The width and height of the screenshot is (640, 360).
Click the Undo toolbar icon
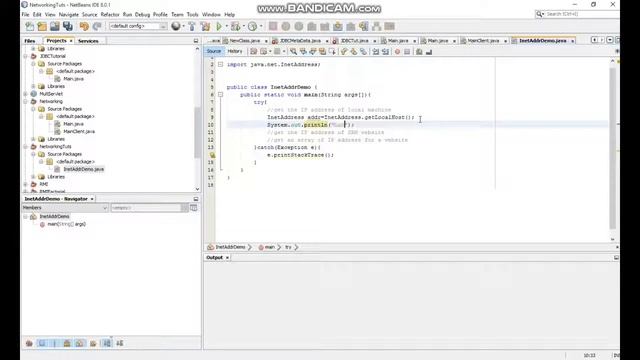pyautogui.click(x=84, y=27)
